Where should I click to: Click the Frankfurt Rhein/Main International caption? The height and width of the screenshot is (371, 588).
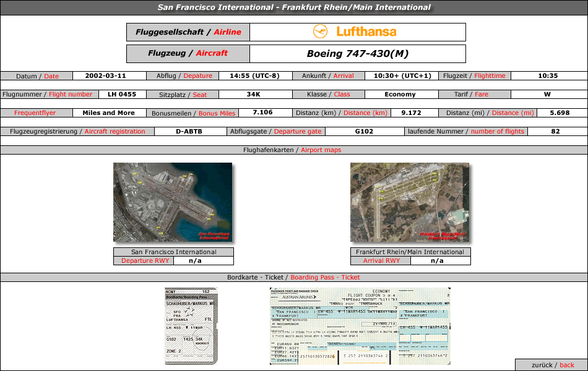click(x=410, y=252)
